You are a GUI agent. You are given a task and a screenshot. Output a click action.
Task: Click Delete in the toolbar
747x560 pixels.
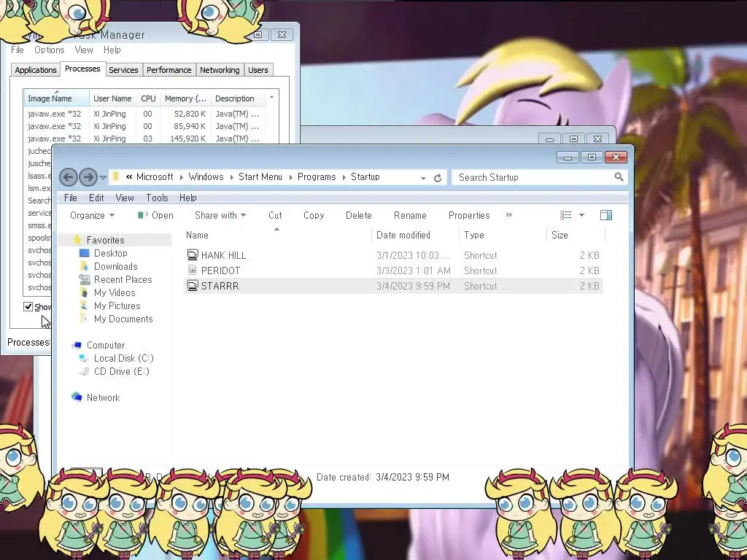(x=359, y=215)
